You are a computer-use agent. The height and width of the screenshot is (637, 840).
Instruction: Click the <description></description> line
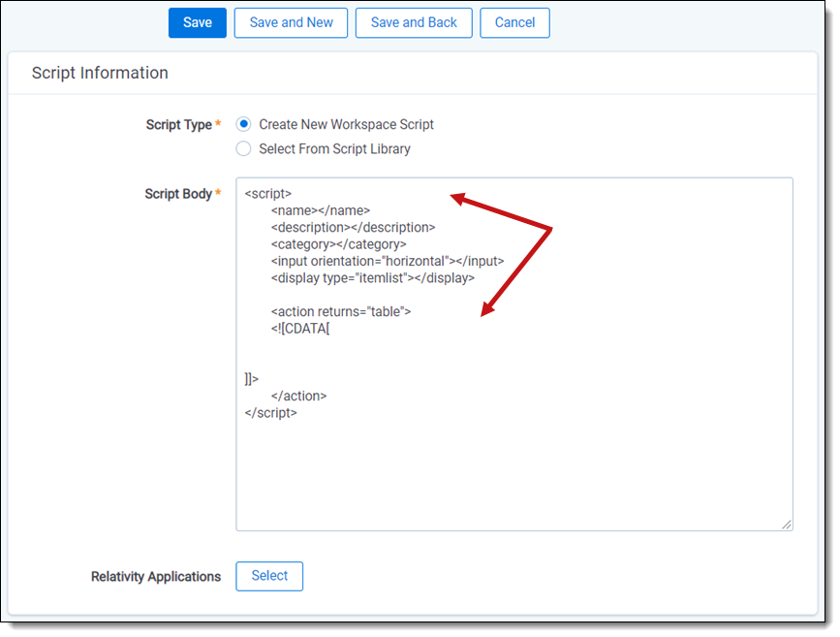point(353,227)
